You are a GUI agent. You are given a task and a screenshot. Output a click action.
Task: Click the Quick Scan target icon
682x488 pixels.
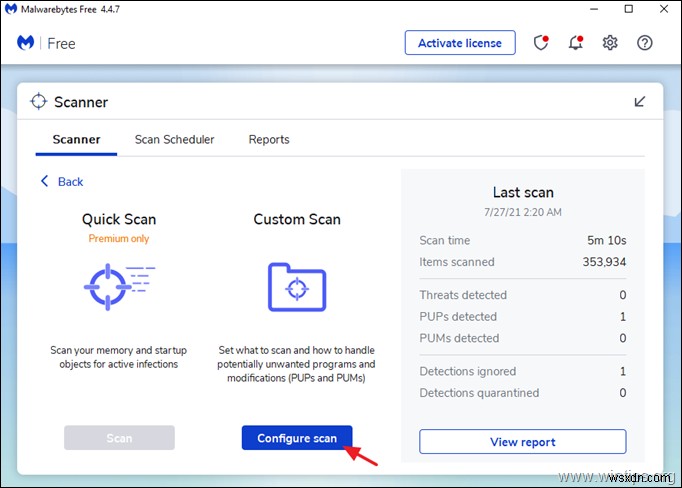tap(119, 287)
